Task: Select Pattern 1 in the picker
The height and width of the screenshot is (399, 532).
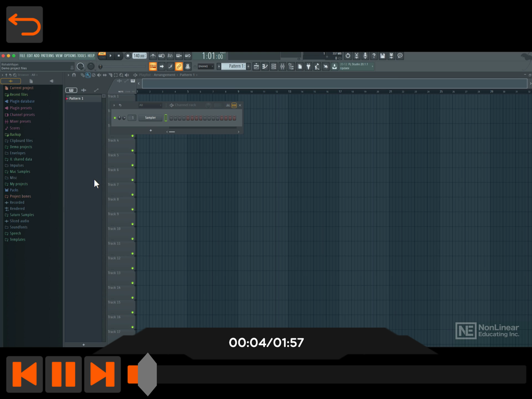Action: click(83, 98)
